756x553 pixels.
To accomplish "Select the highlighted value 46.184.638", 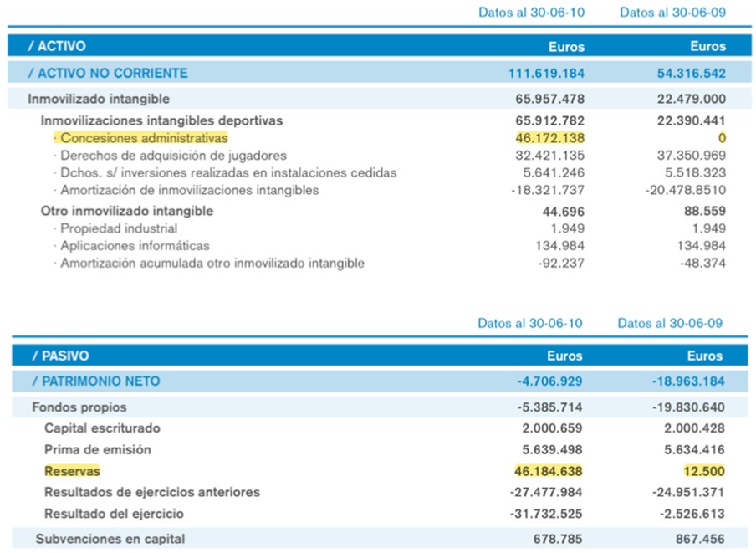I will coord(548,471).
